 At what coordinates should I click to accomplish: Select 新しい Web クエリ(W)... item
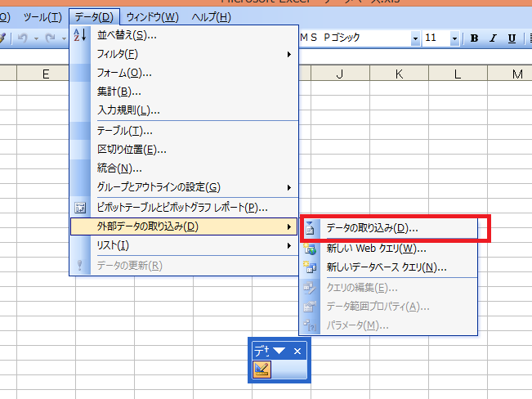388,249
